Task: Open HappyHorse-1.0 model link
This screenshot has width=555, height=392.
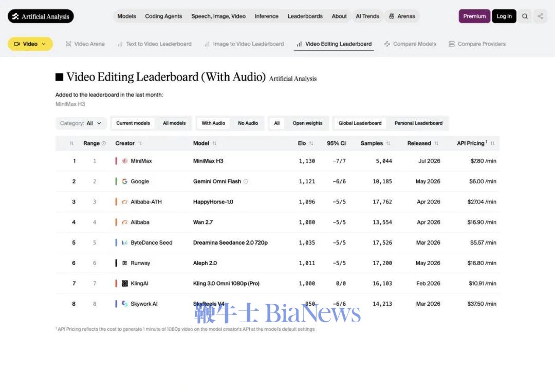Action: tap(213, 202)
